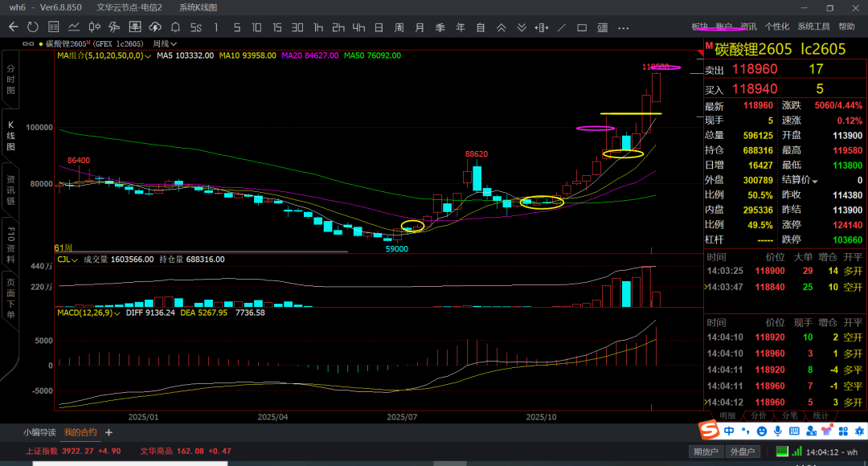Add a new tab with plus button

pyautogui.click(x=108, y=432)
